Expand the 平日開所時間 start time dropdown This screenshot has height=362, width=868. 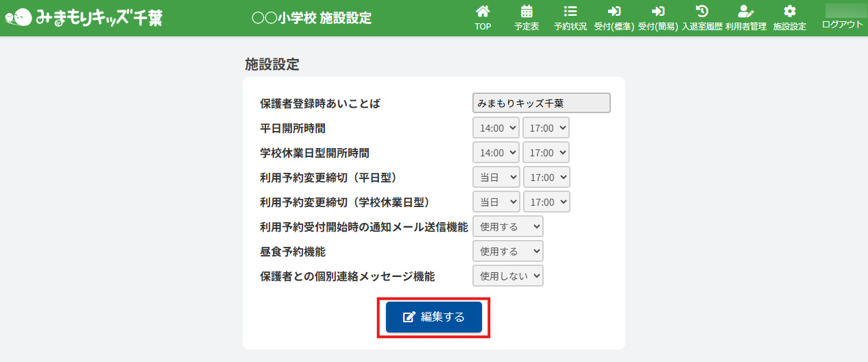pos(496,128)
